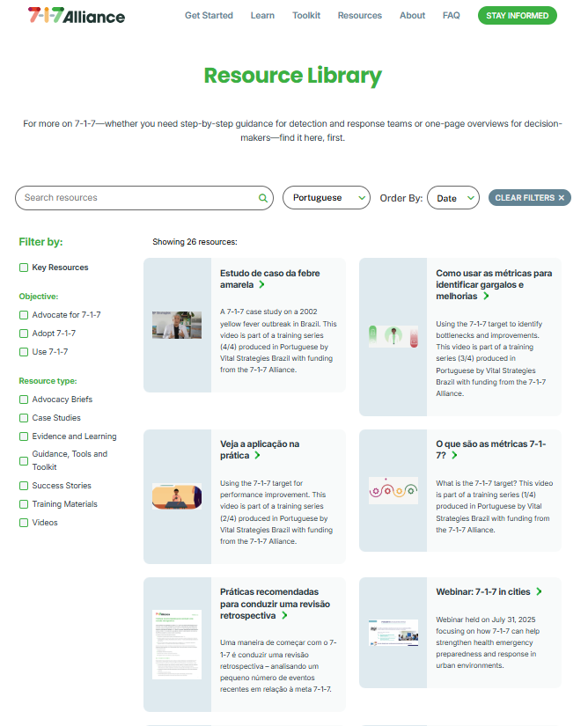Enable the Key Resources checkbox
This screenshot has height=726, width=588.
pos(24,268)
